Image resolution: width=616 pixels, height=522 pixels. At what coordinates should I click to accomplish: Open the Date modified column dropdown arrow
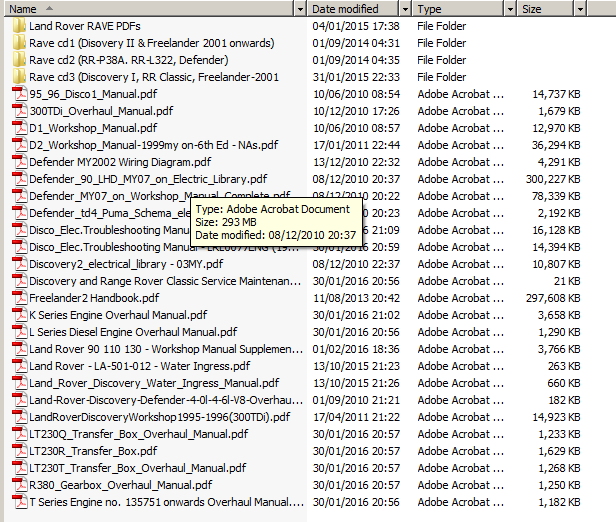tap(405, 9)
